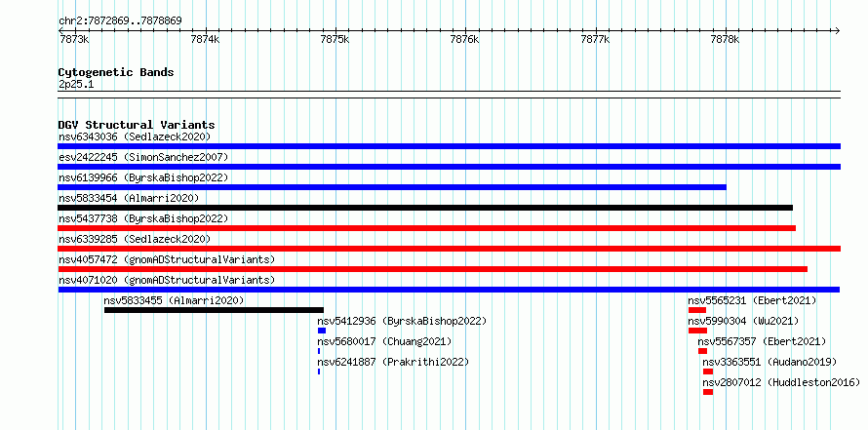This screenshot has height=430, width=868.
Task: Open nsv6241887 (Prakrithi2022) label
Action: point(393,362)
